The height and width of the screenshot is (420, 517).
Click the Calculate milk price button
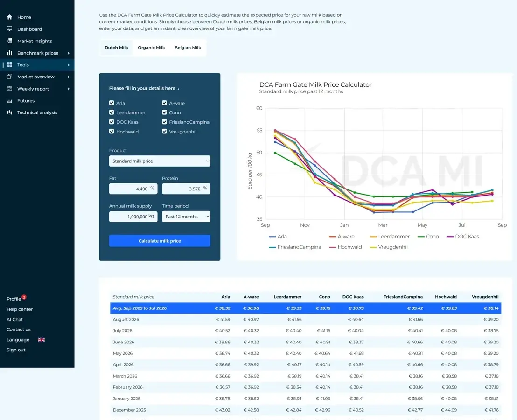click(x=160, y=241)
